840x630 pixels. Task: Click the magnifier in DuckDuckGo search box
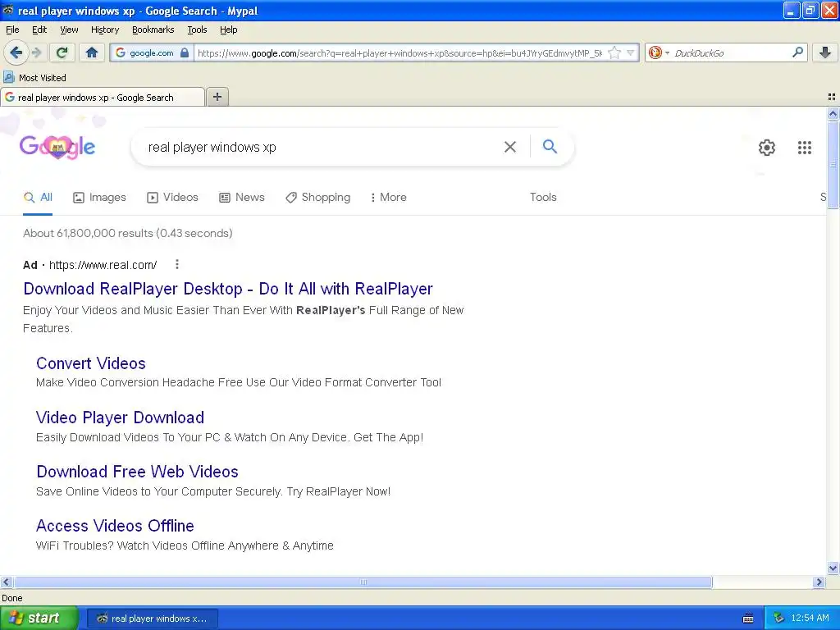tap(797, 52)
